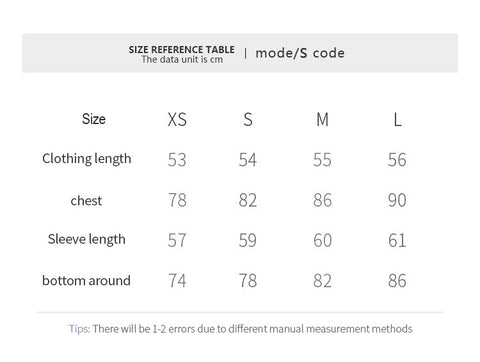The height and width of the screenshot is (362, 480).
Task: Click the Sleeve length row label
Action: pyautogui.click(x=87, y=240)
